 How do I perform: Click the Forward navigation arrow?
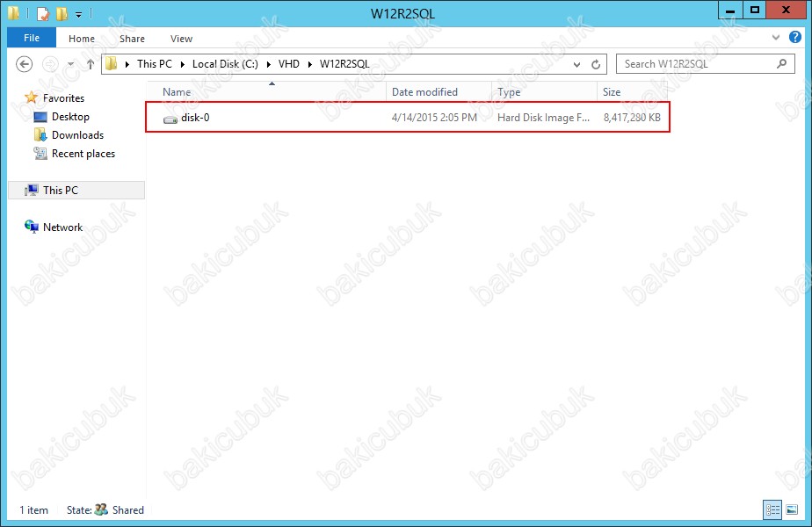pyautogui.click(x=50, y=64)
